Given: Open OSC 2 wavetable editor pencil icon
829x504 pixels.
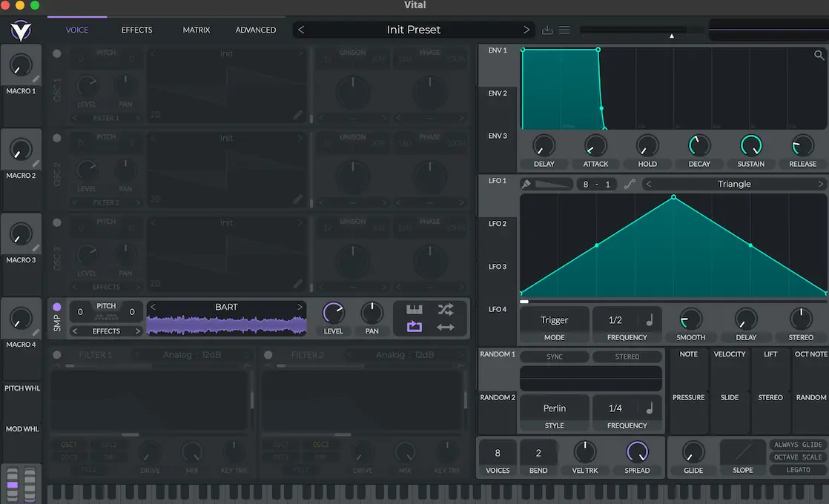Looking at the screenshot, I should [x=298, y=199].
